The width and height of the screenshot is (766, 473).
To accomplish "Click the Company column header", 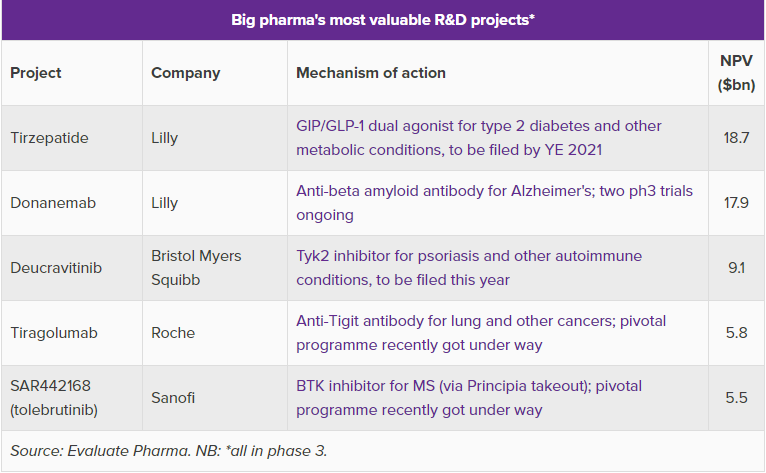I will click(186, 73).
